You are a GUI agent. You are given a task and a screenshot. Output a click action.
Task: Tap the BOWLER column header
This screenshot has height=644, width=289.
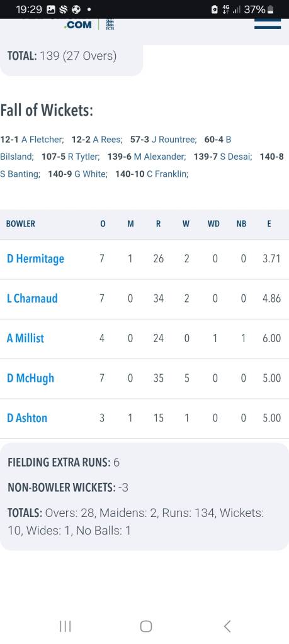pyautogui.click(x=21, y=224)
